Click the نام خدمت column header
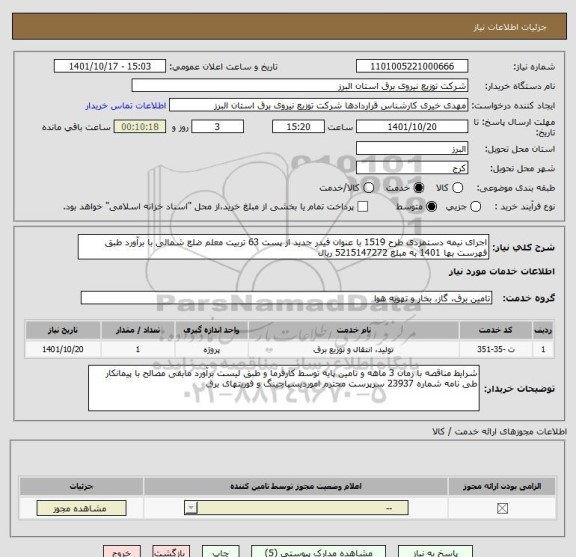This screenshot has height=557, width=576. click(354, 330)
